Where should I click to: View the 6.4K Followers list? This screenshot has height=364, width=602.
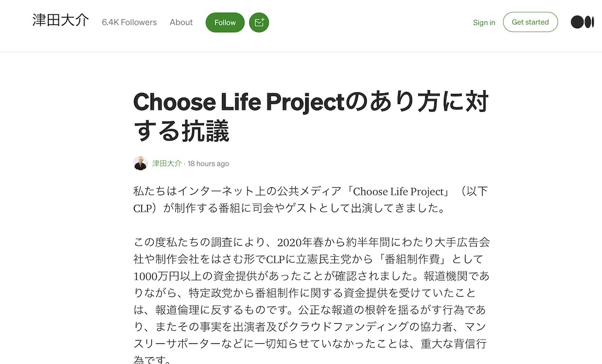coord(129,22)
